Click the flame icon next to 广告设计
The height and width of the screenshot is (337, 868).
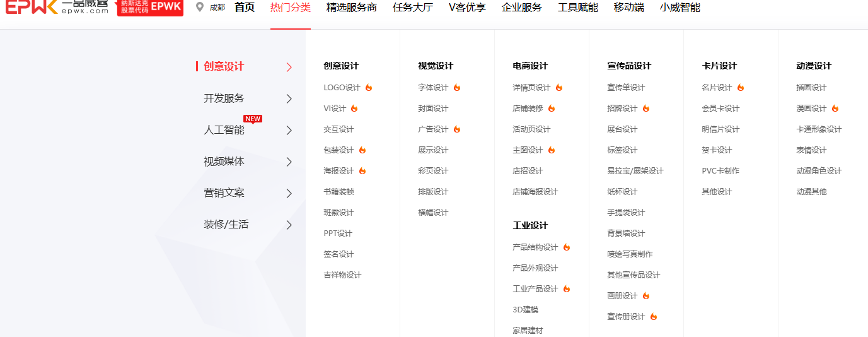click(x=456, y=129)
